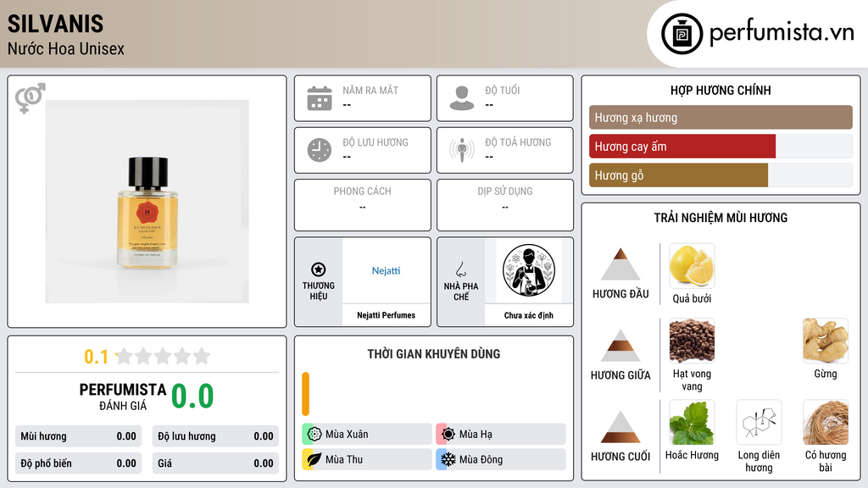This screenshot has width=868, height=488.
Task: Click the Perfumista đánh giá label
Action: click(x=123, y=396)
